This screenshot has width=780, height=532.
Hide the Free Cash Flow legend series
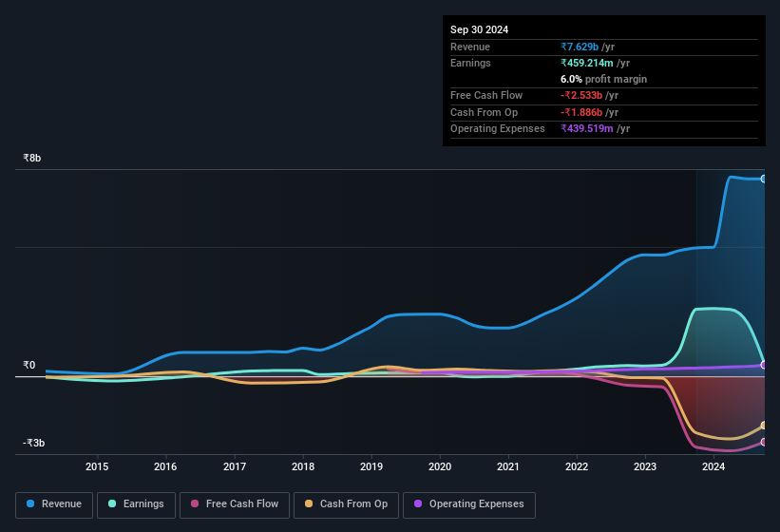click(x=235, y=504)
